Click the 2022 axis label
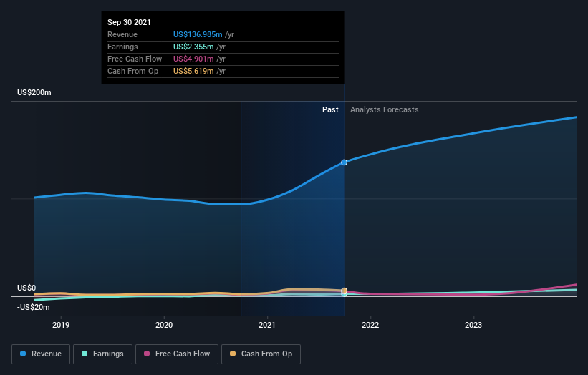The height and width of the screenshot is (375, 588). tap(370, 325)
